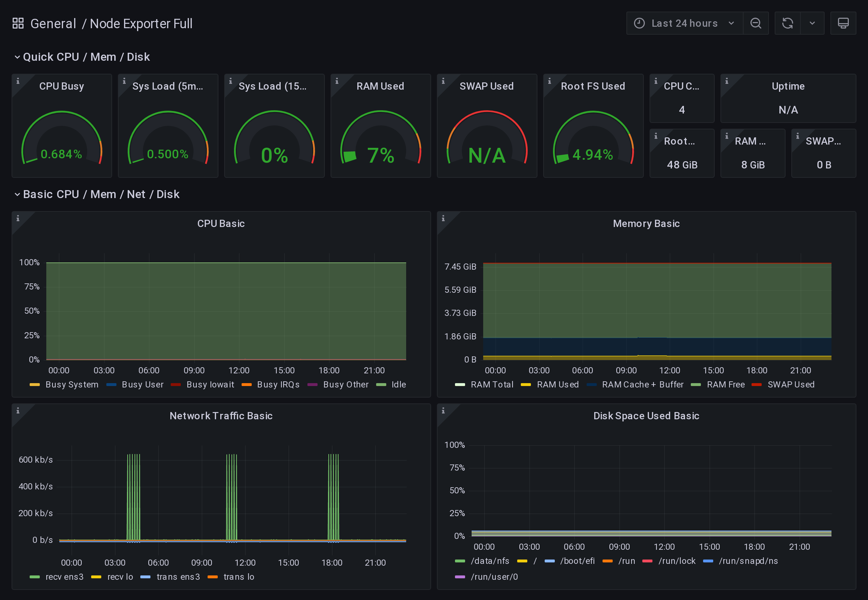The width and height of the screenshot is (868, 600).
Task: Click the info icon on CPU Cores panel
Action: click(656, 81)
